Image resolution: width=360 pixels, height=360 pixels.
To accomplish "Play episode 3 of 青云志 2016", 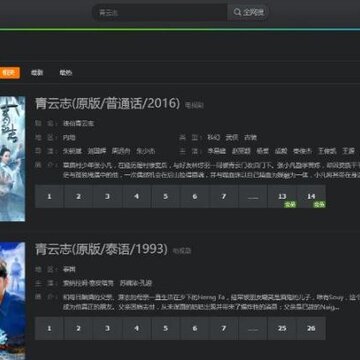I will click(107, 196).
